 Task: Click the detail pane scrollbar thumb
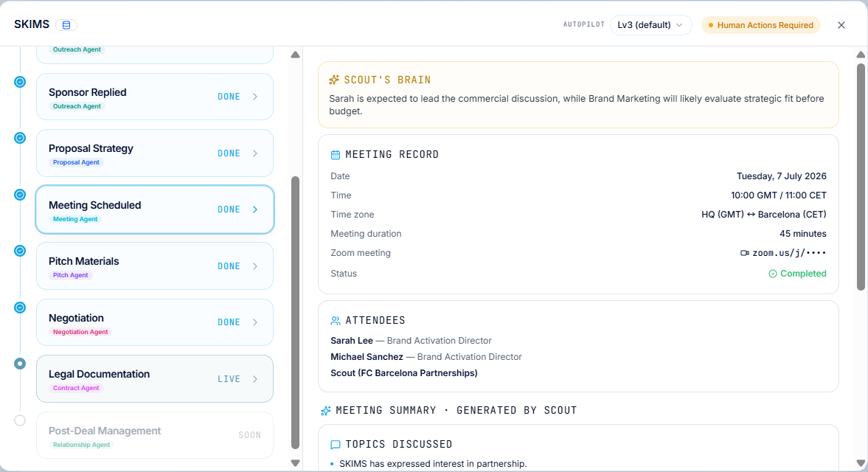[861, 177]
